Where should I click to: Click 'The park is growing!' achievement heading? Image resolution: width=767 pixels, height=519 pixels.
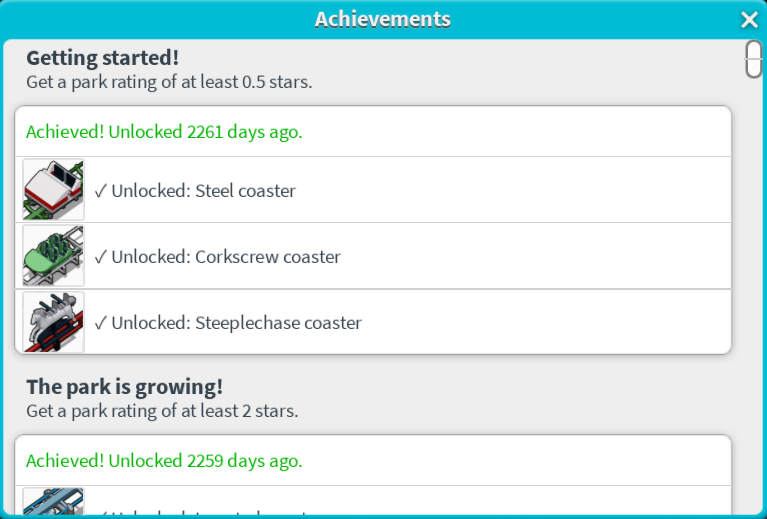pyautogui.click(x=125, y=386)
